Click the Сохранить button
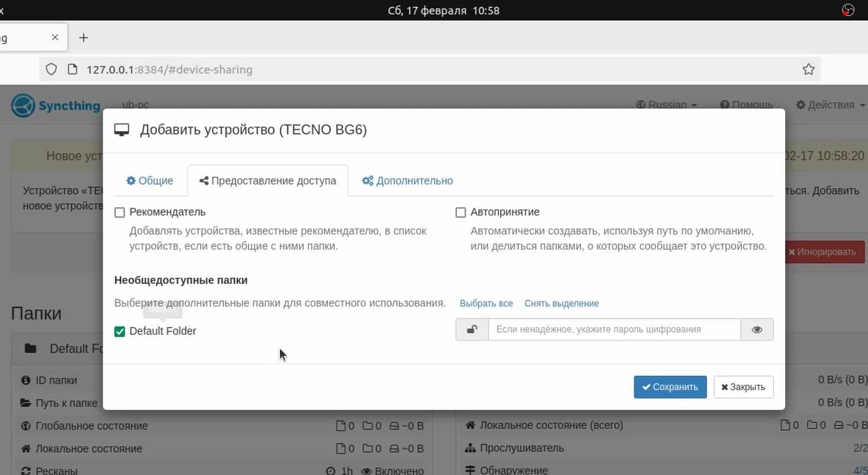Viewport: 868px width, 475px height. 670,387
